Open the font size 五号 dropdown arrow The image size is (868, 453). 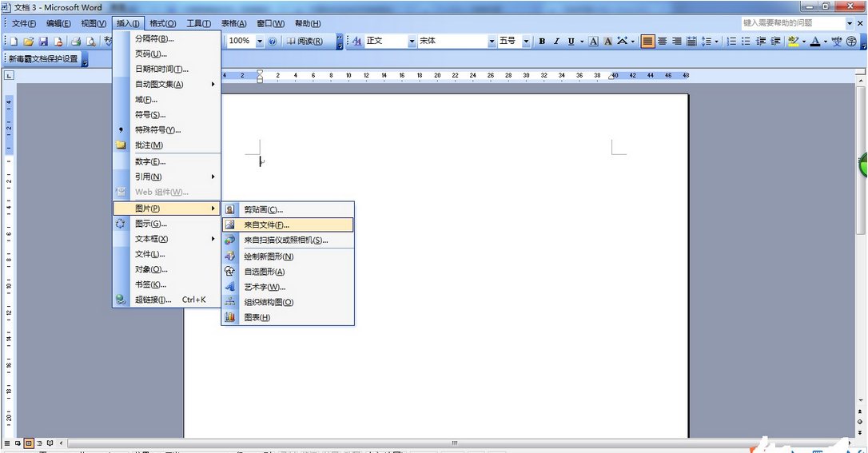(526, 42)
